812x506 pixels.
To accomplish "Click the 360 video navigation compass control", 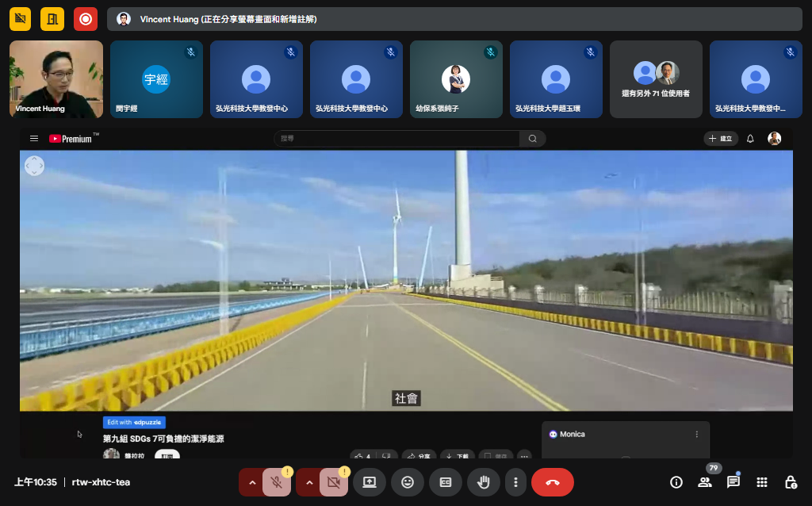I will tap(34, 166).
